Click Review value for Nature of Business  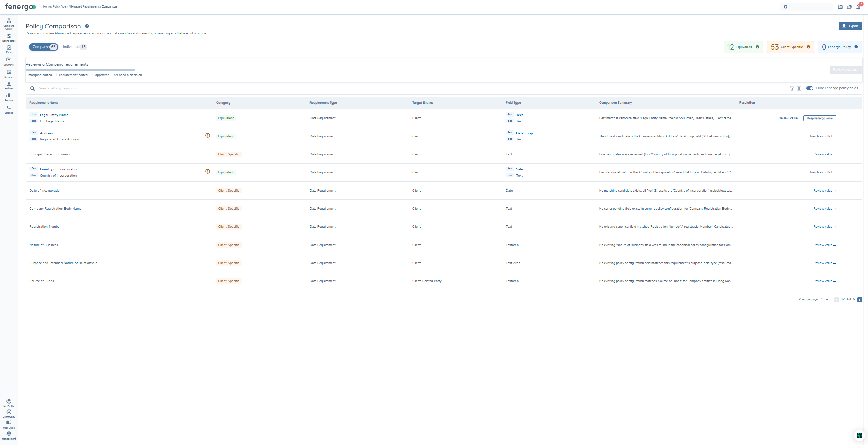pyautogui.click(x=825, y=245)
